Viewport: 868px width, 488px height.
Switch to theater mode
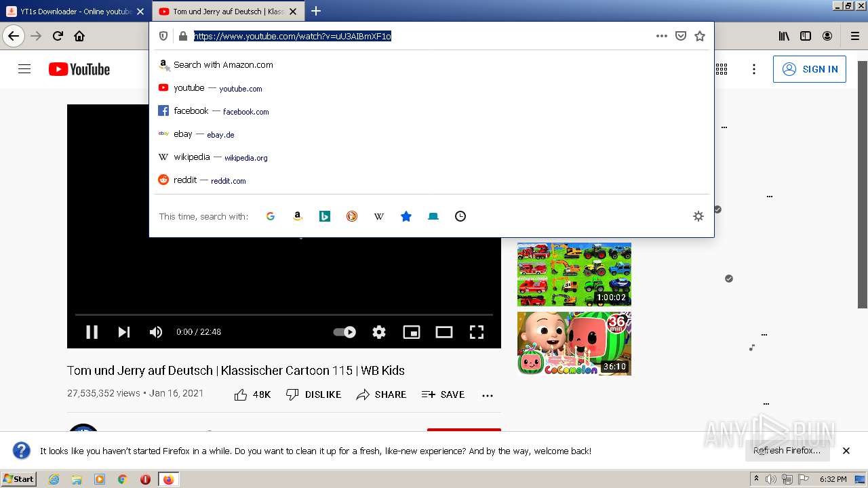[x=444, y=332]
